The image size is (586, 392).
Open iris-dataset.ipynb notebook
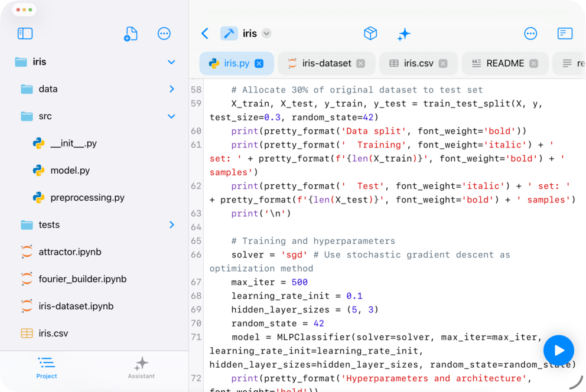coord(94,306)
